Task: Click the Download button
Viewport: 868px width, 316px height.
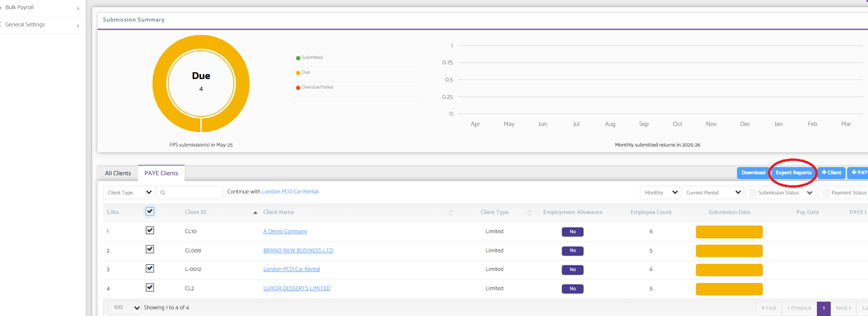Action: pyautogui.click(x=753, y=173)
